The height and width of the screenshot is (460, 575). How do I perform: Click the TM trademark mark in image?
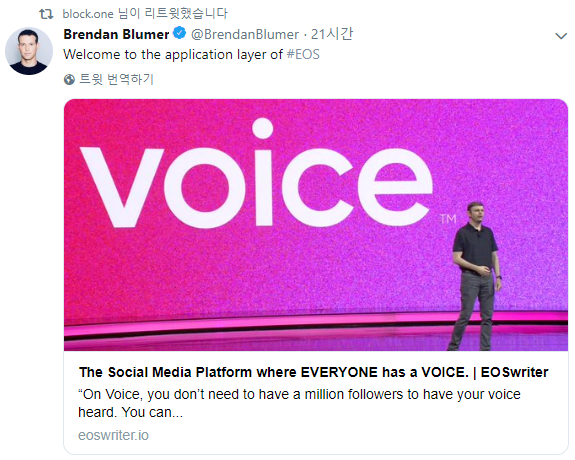448,219
